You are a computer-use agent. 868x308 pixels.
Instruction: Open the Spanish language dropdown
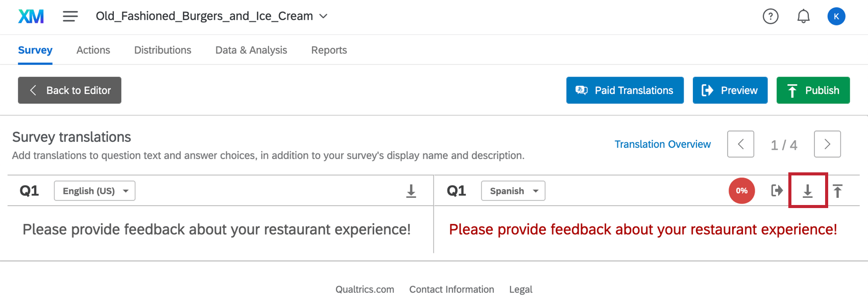pos(513,191)
